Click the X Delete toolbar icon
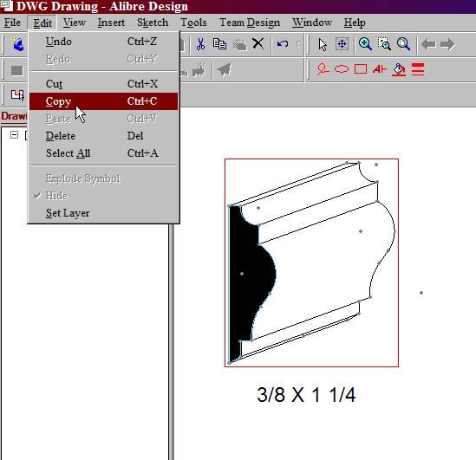The image size is (476, 460). pyautogui.click(x=258, y=44)
